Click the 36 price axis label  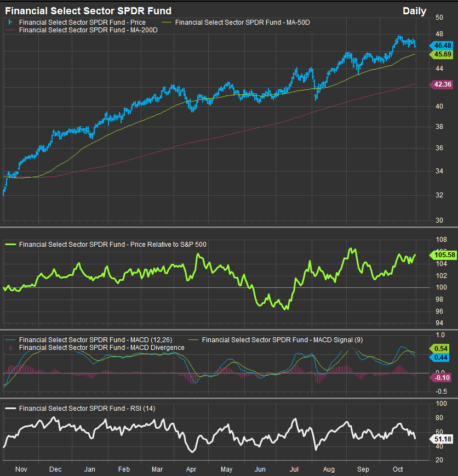(x=439, y=148)
